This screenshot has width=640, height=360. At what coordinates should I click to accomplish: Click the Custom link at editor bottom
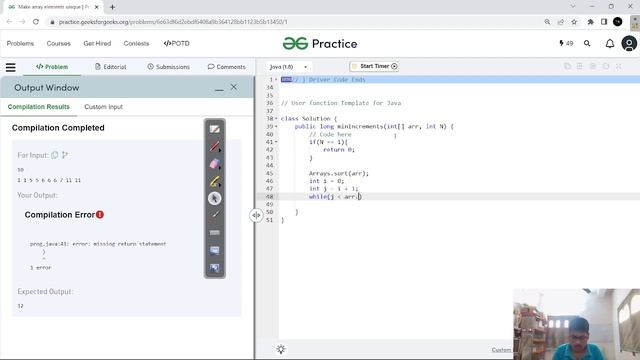tap(501, 350)
